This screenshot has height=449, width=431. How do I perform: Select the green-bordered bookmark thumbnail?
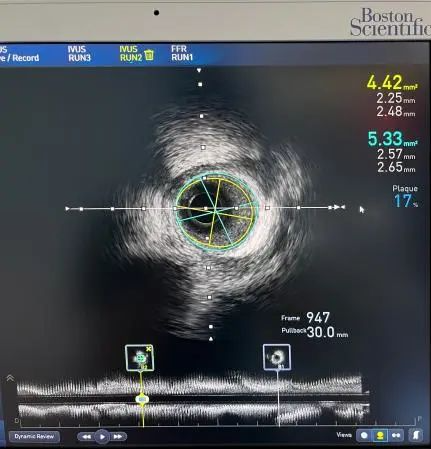(x=139, y=358)
